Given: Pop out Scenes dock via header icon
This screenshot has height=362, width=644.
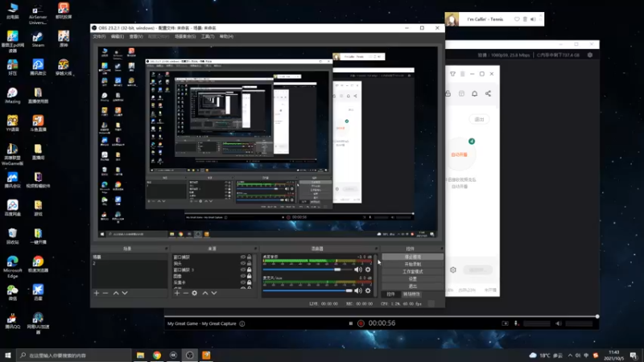Looking at the screenshot, I should [167, 249].
